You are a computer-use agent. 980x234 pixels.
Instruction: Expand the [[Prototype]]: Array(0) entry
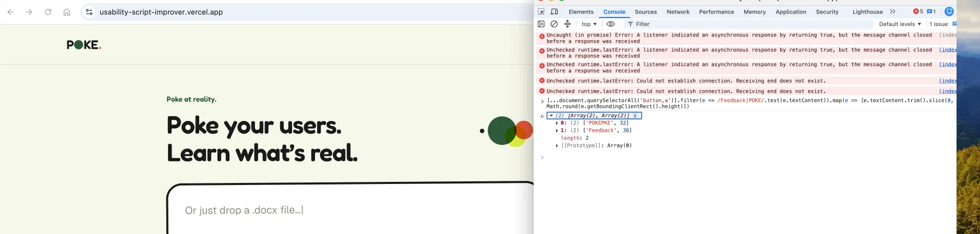tap(557, 145)
